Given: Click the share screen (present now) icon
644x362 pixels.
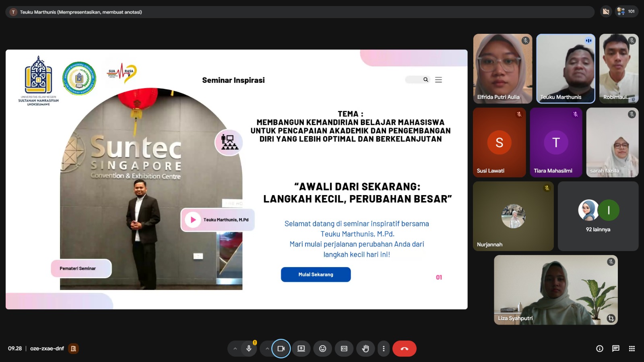Looking at the screenshot, I should [x=301, y=349].
